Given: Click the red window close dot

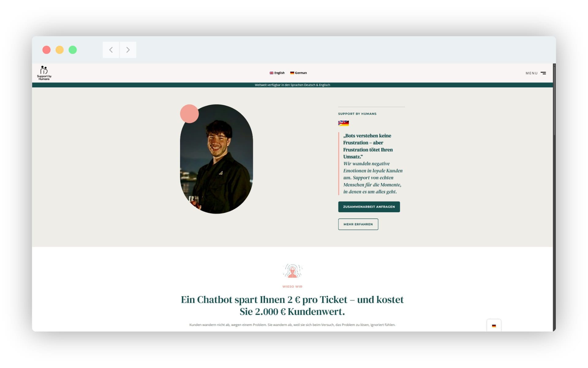Looking at the screenshot, I should click(47, 50).
